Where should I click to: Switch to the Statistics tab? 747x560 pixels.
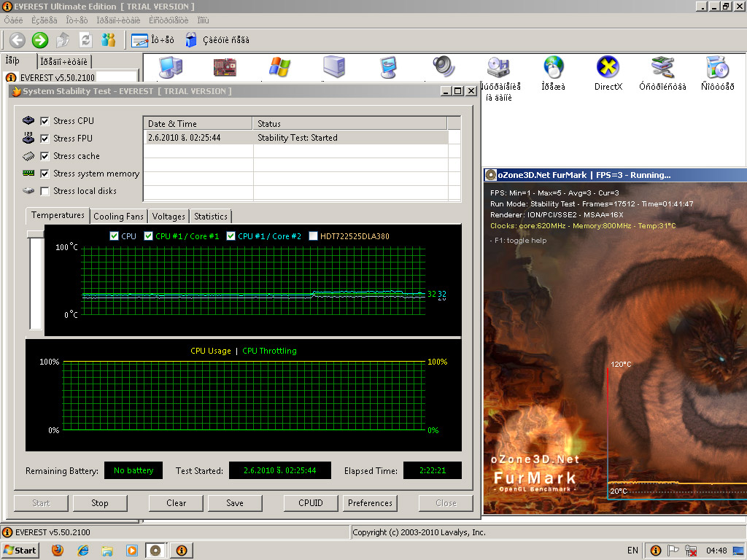211,217
